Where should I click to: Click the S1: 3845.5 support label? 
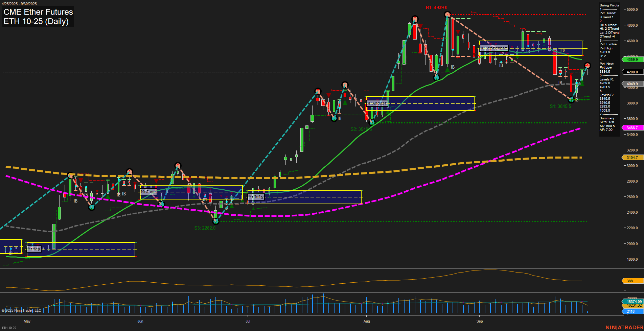(x=560, y=106)
